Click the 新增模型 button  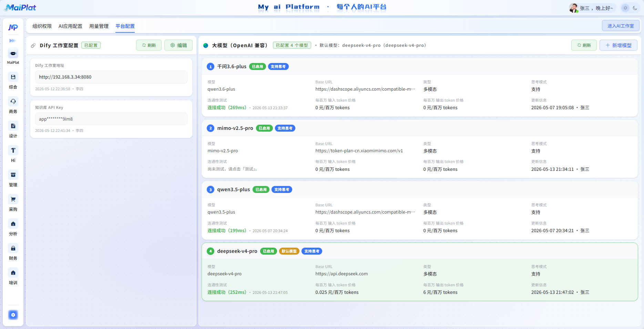tap(619, 45)
